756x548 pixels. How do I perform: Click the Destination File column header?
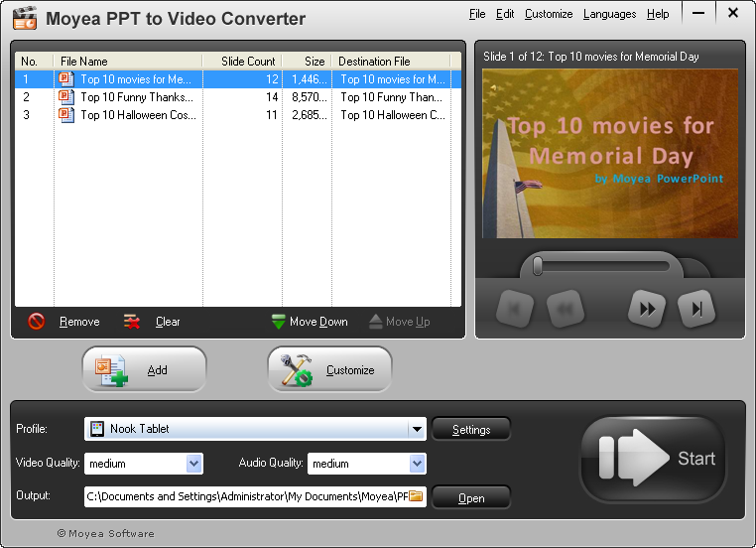pos(391,62)
